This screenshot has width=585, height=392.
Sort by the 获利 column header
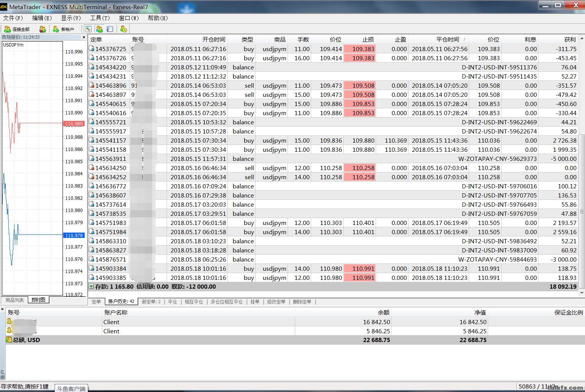point(558,39)
